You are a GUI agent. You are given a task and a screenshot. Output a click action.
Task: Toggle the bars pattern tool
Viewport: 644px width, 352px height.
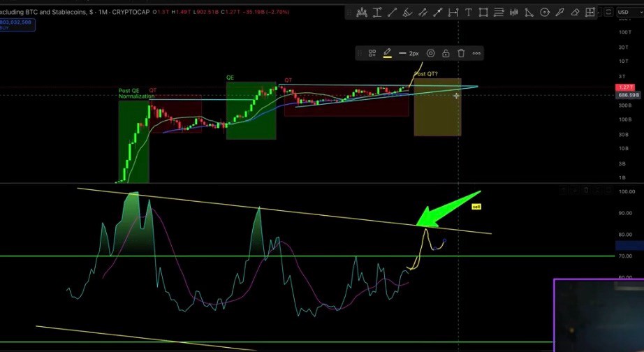tap(514, 13)
